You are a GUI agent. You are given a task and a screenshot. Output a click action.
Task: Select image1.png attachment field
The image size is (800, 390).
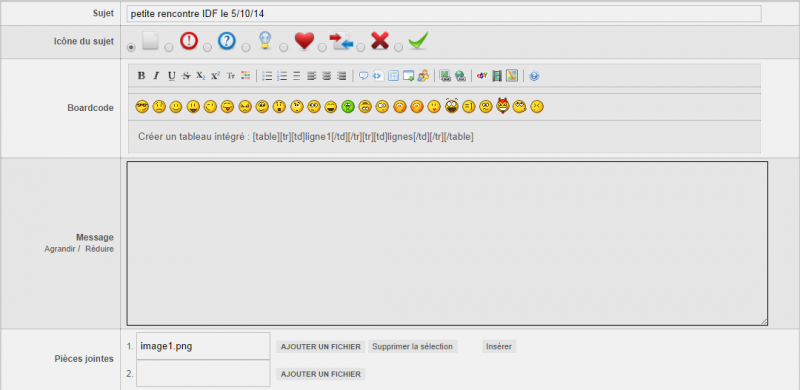pyautogui.click(x=203, y=346)
